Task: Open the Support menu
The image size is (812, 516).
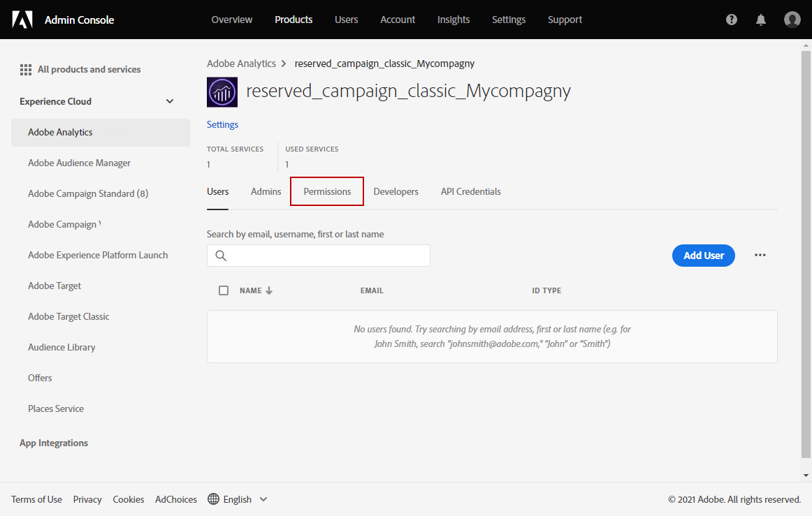Action: click(565, 20)
